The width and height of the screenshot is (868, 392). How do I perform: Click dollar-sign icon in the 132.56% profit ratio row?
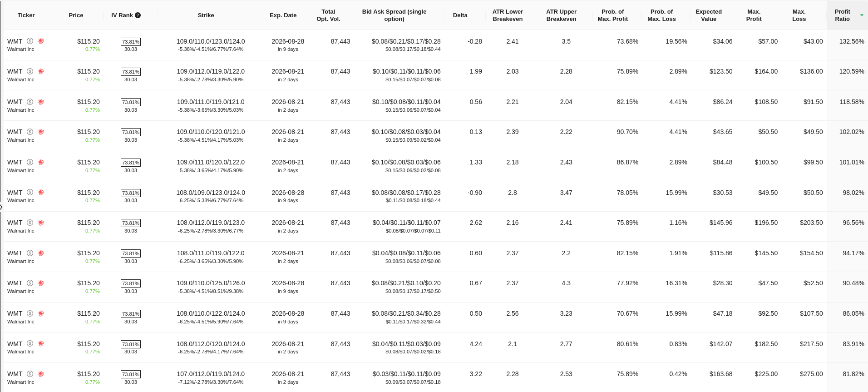(30, 41)
